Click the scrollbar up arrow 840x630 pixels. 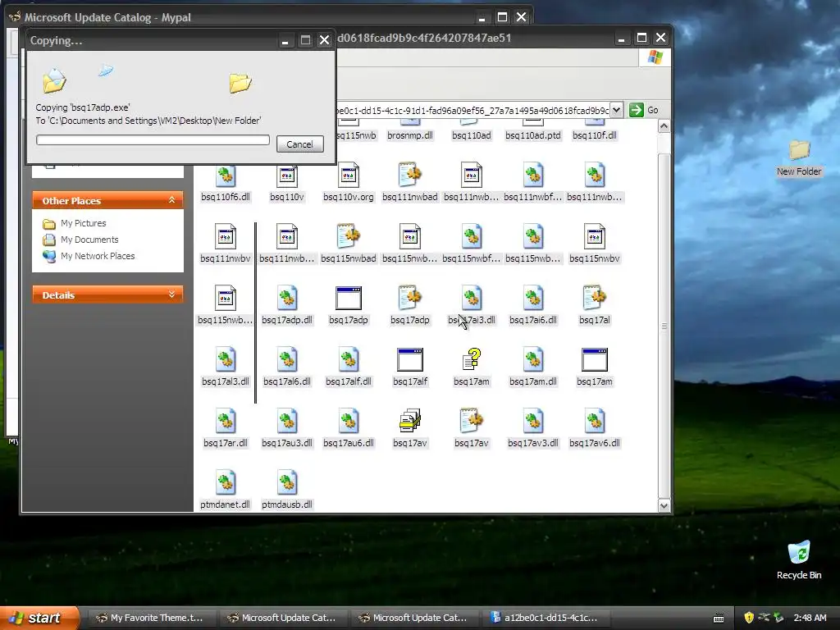tap(664, 126)
